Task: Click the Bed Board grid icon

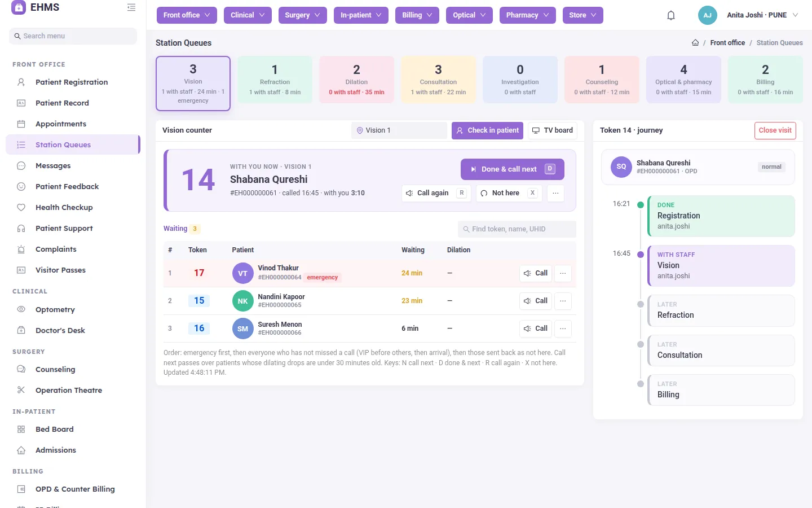Action: coord(21,430)
